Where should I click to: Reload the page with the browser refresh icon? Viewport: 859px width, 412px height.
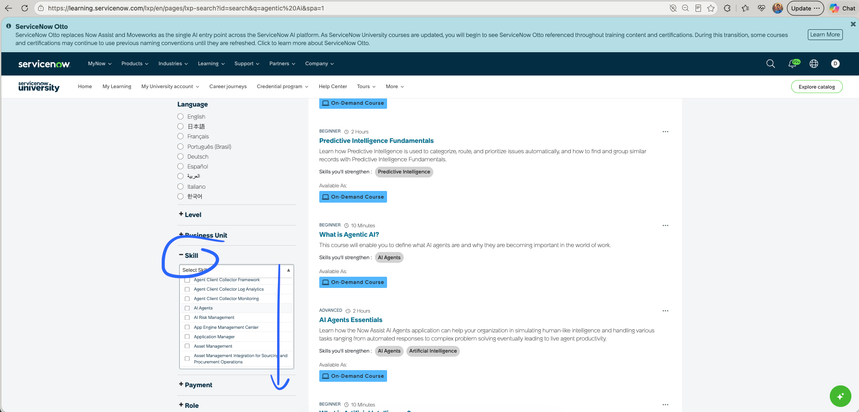(25, 8)
